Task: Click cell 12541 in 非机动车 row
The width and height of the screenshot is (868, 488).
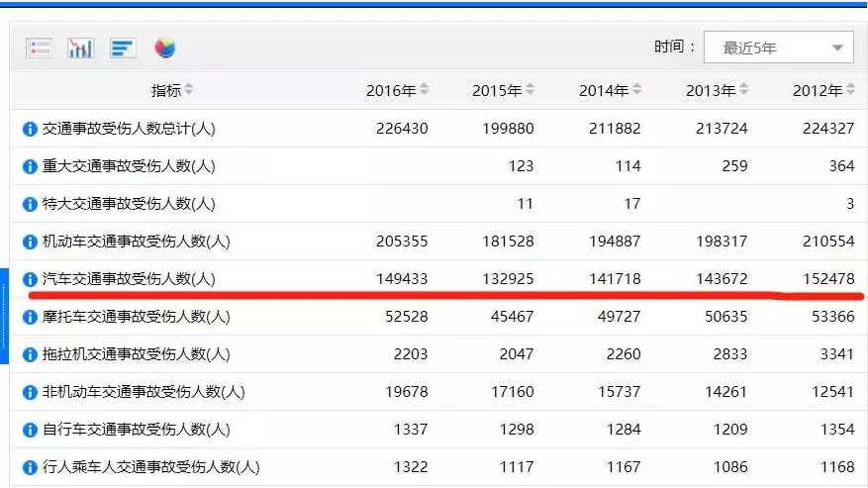Action: pos(832,392)
